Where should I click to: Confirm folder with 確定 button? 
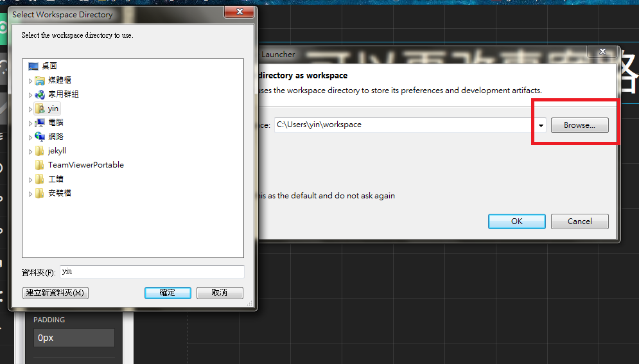tap(168, 293)
